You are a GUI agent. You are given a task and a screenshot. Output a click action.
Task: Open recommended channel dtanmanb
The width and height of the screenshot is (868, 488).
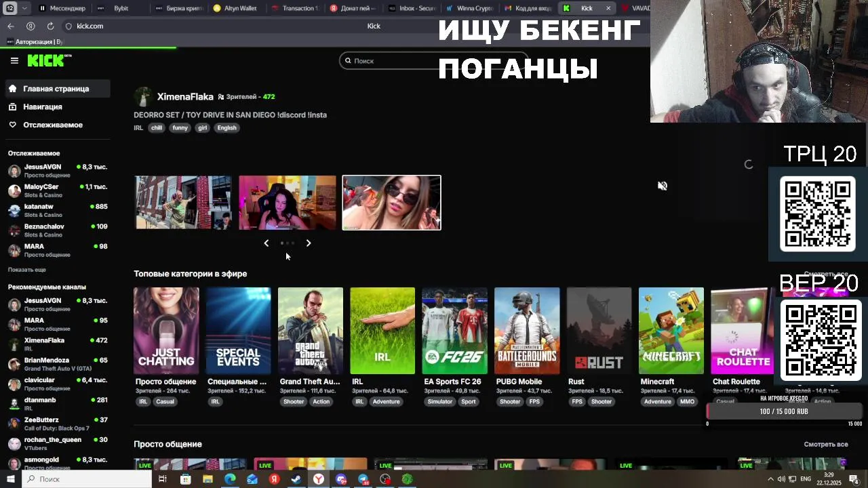58,404
